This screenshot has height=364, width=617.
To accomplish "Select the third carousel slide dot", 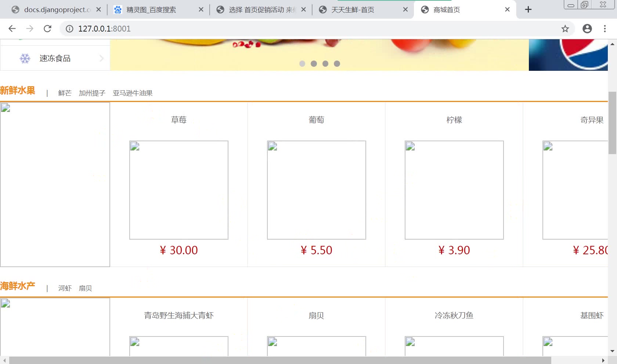I will [x=325, y=63].
